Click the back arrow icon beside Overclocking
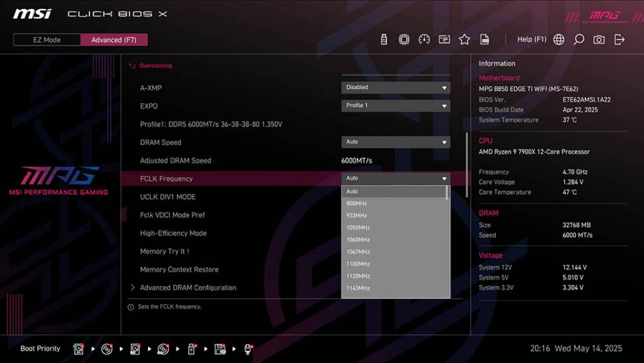Screen dimensions: 644x363 point(132,65)
